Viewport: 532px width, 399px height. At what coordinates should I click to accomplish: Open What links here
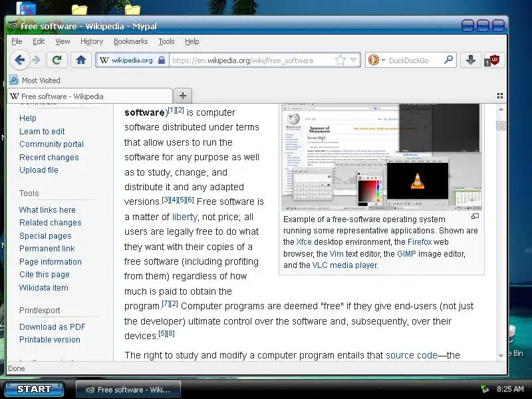(x=47, y=210)
